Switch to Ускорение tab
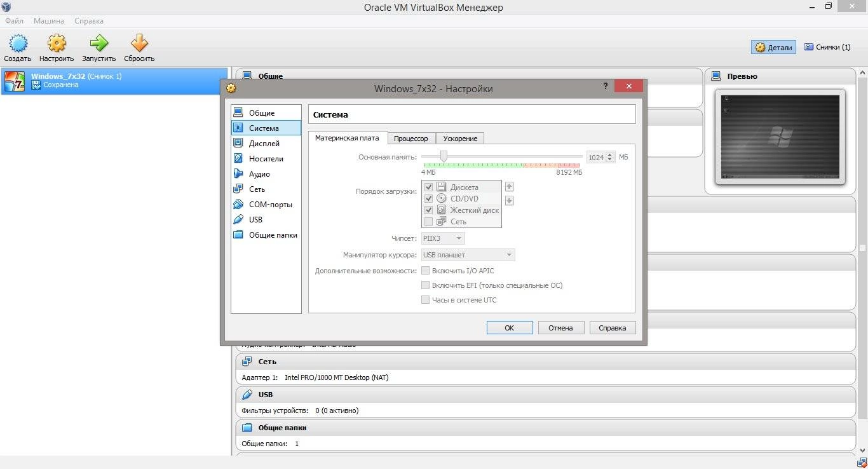The height and width of the screenshot is (469, 868). [x=460, y=138]
